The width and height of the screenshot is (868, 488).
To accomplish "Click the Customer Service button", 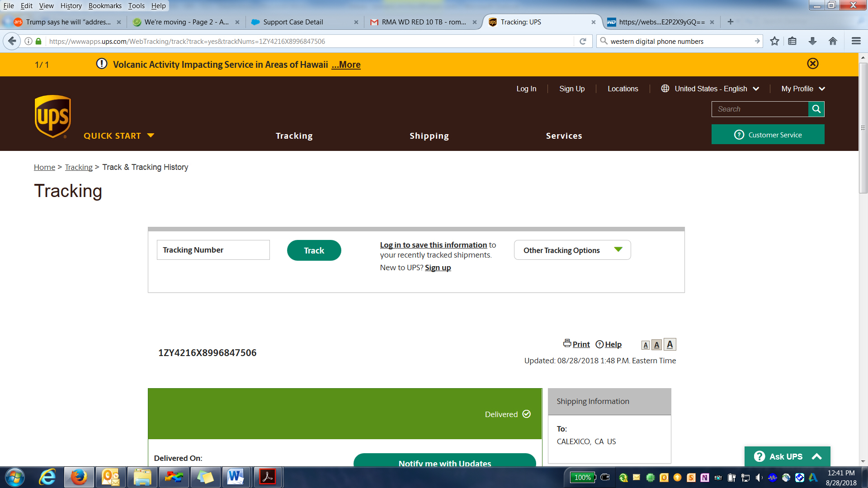I will 768,134.
